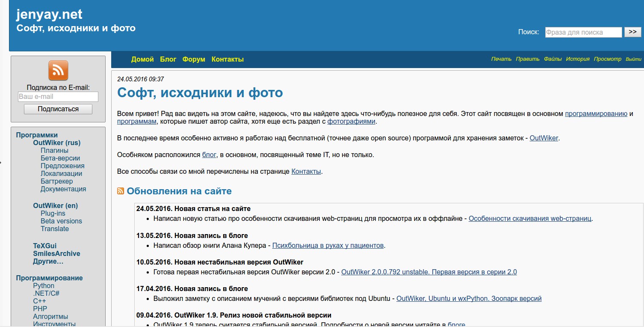Open the блоге link in OutWiker 1.9 entry
The height and width of the screenshot is (327, 644).
click(456, 324)
